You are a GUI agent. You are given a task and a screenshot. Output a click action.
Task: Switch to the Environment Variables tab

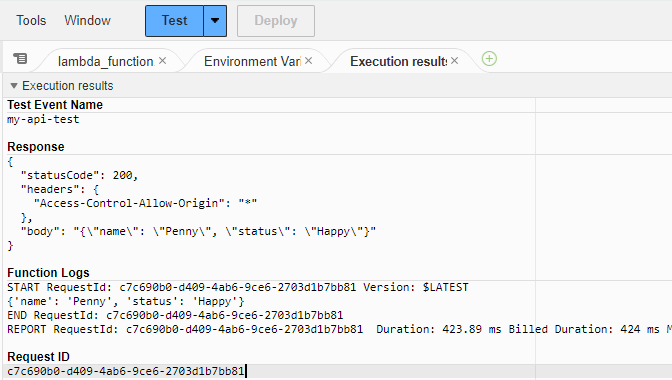click(x=252, y=61)
